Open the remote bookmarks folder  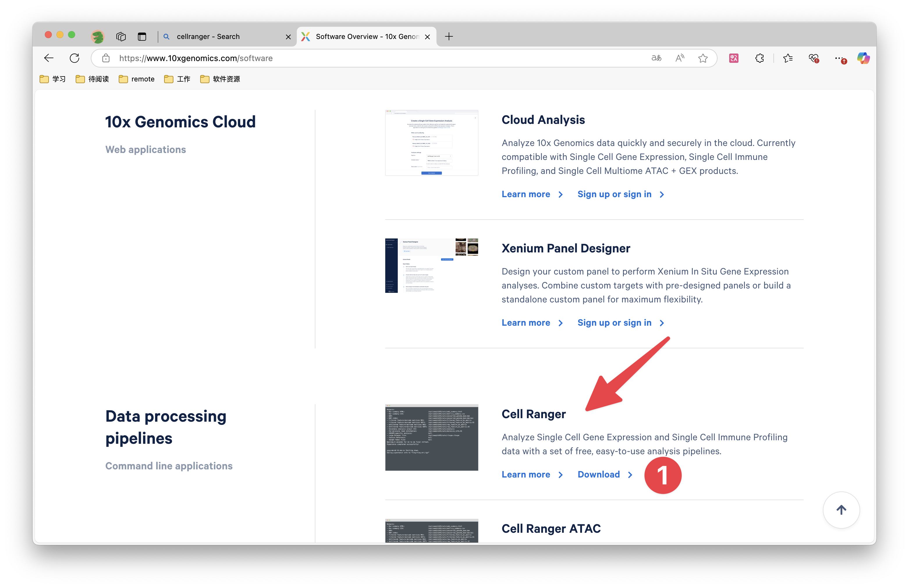point(137,79)
